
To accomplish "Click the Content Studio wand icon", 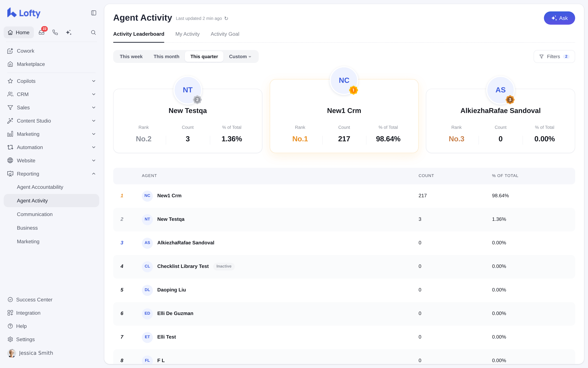I will [x=10, y=121].
